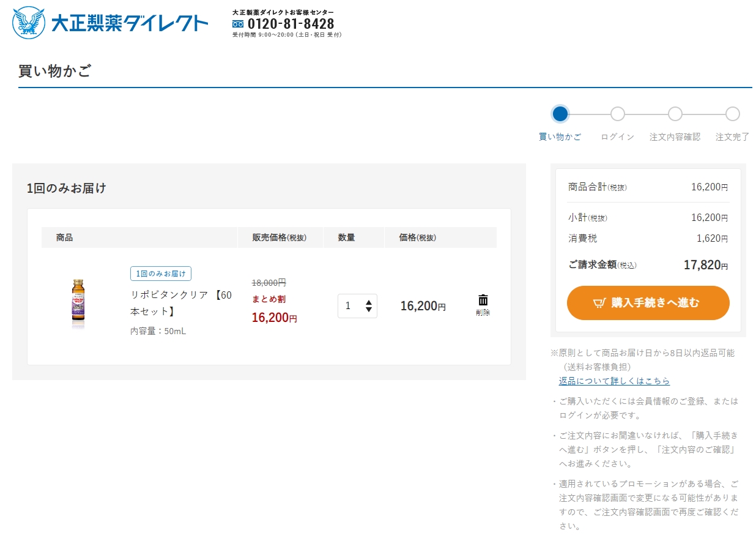Screen dimensions: 756x541
Task: Click the Taisho eagle logo icon
Action: click(29, 23)
